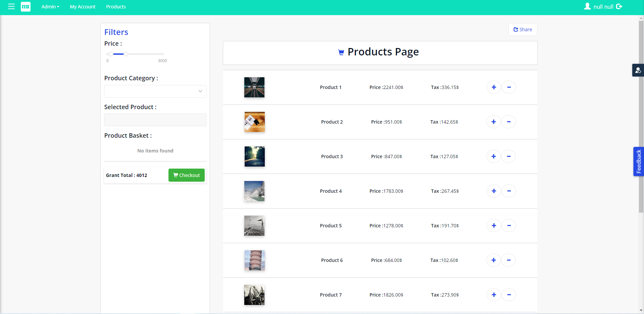Expand the Admin menu
This screenshot has width=644, height=314.
50,6
